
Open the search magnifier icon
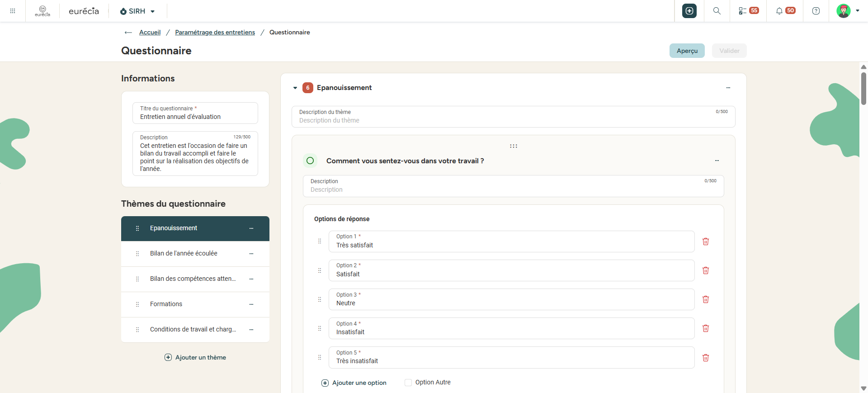point(717,11)
